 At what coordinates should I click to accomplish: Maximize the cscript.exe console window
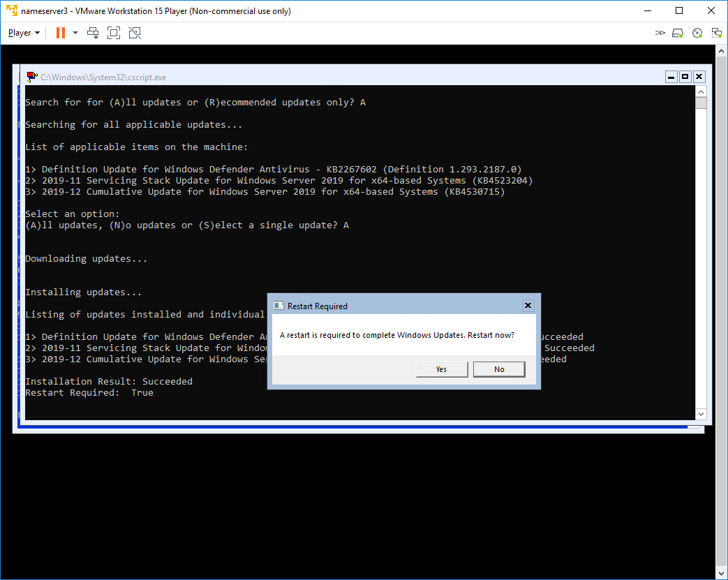click(x=685, y=77)
